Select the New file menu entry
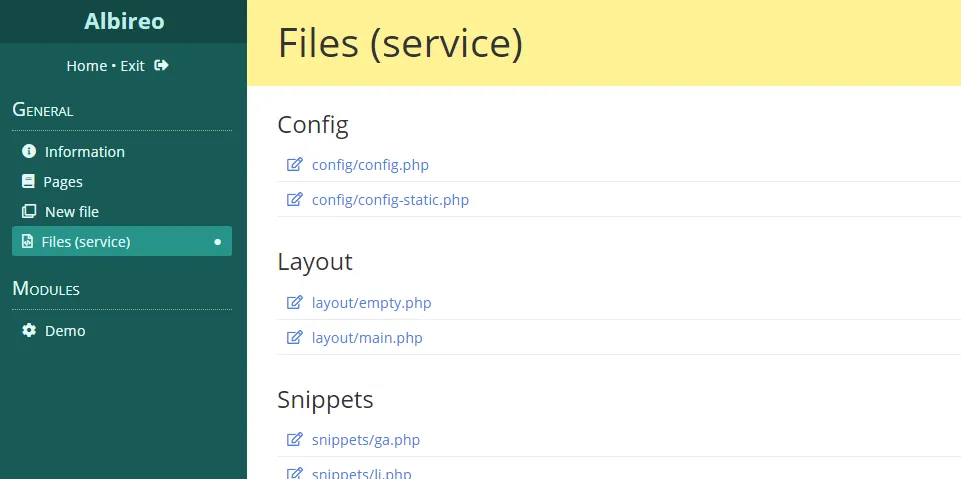The height and width of the screenshot is (479, 961). (x=72, y=212)
